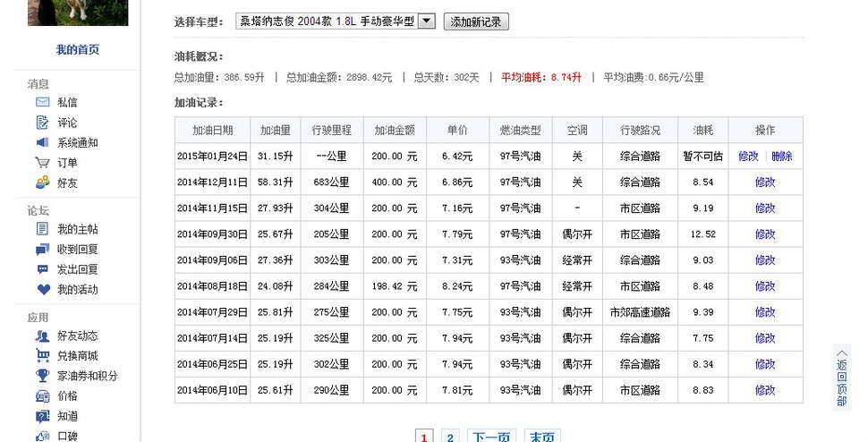The height and width of the screenshot is (442, 868).
Task: Click the 我的主帖 document icon
Action: click(x=42, y=229)
